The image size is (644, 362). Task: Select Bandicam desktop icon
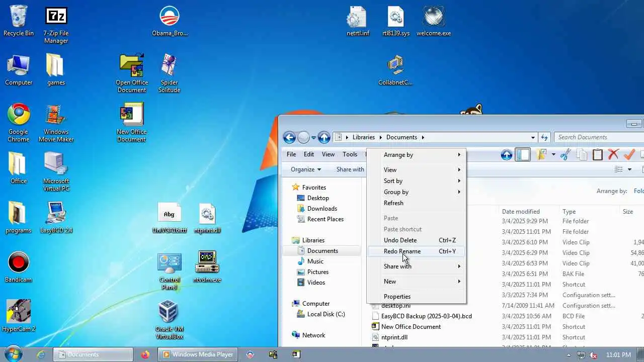point(19,267)
